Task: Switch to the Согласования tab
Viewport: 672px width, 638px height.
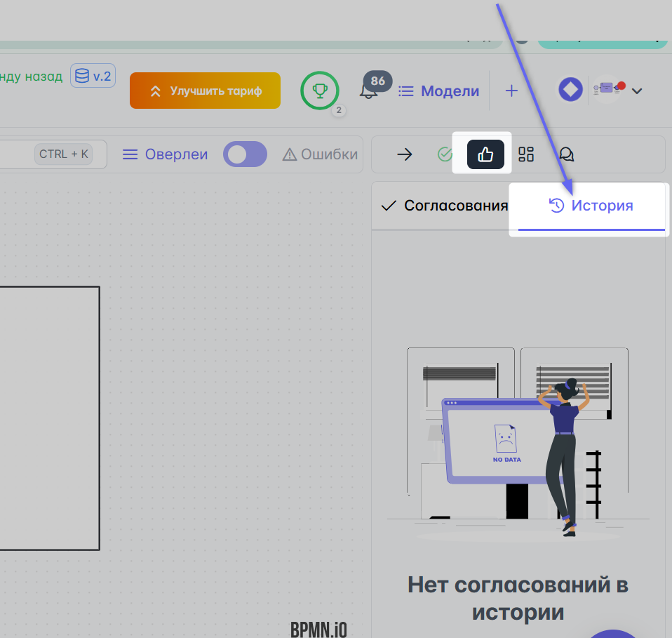Action: 444,206
